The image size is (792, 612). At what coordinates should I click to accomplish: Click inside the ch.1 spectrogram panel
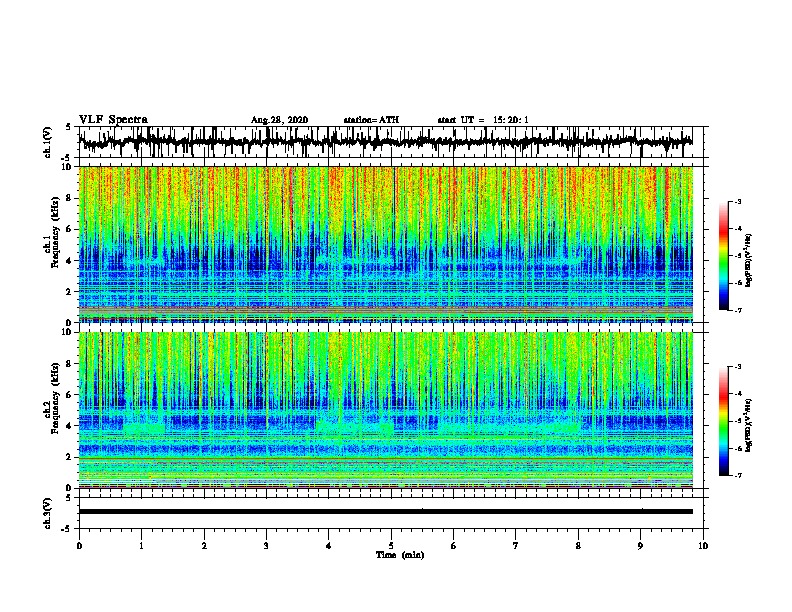click(x=385, y=244)
